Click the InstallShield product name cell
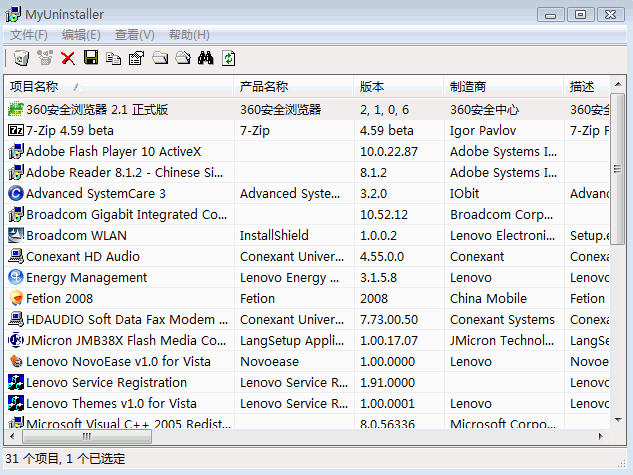Screen dimensions: 633x475 click(x=274, y=235)
